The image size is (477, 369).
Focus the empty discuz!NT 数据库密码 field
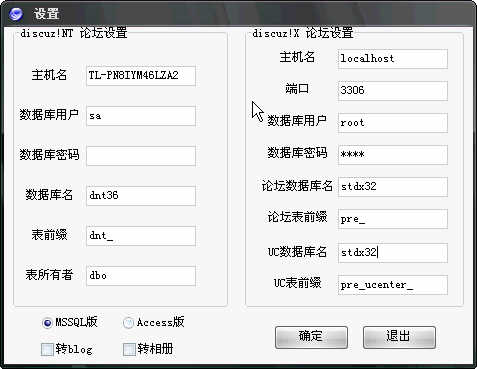[x=141, y=156]
